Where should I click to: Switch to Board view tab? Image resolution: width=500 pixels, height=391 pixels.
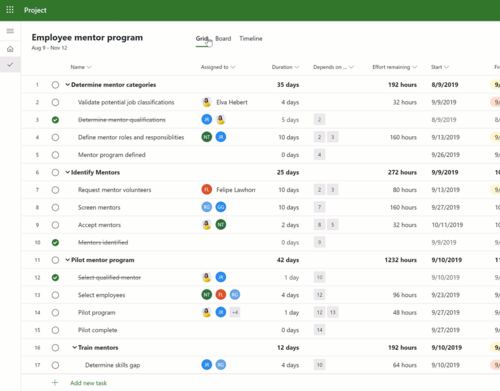pyautogui.click(x=223, y=39)
